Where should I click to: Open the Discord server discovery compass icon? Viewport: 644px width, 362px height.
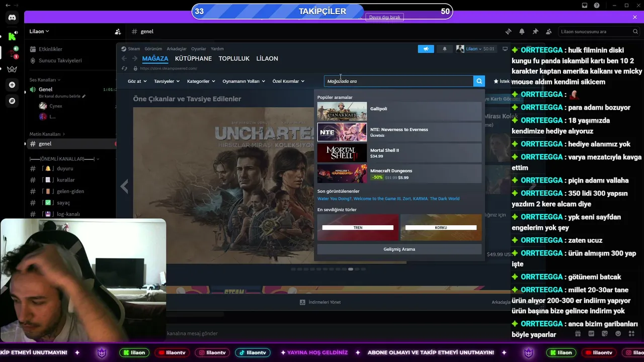tap(12, 101)
